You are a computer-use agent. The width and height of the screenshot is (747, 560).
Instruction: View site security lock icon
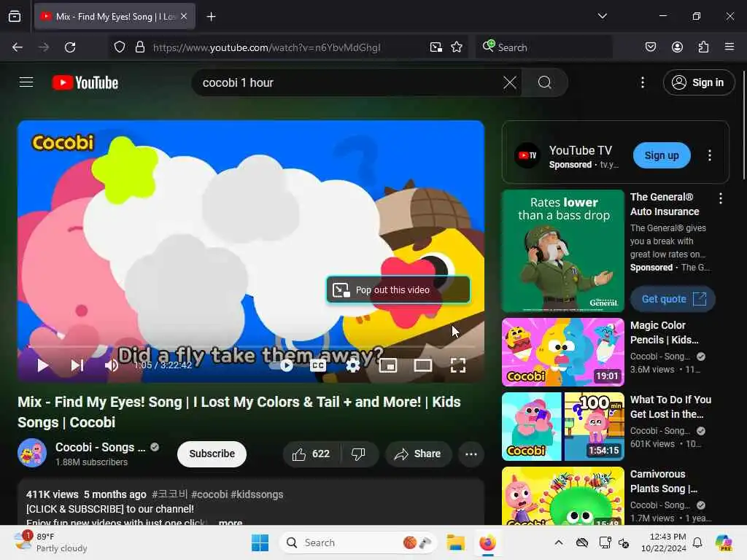click(139, 47)
